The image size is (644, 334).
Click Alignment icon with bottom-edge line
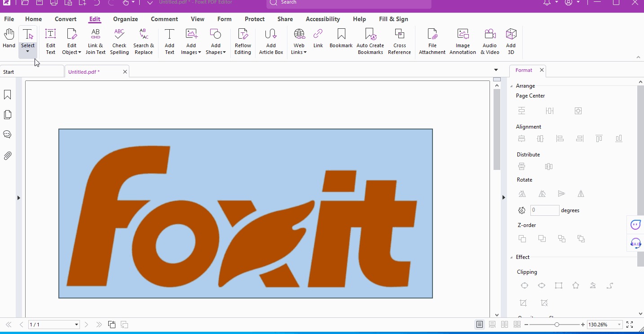[619, 138]
